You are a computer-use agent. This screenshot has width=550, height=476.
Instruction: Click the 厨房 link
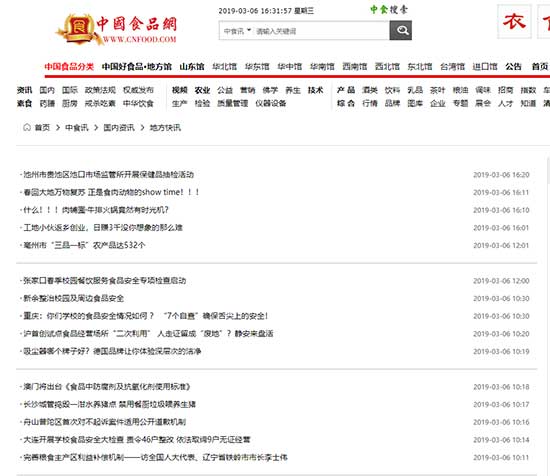click(69, 103)
